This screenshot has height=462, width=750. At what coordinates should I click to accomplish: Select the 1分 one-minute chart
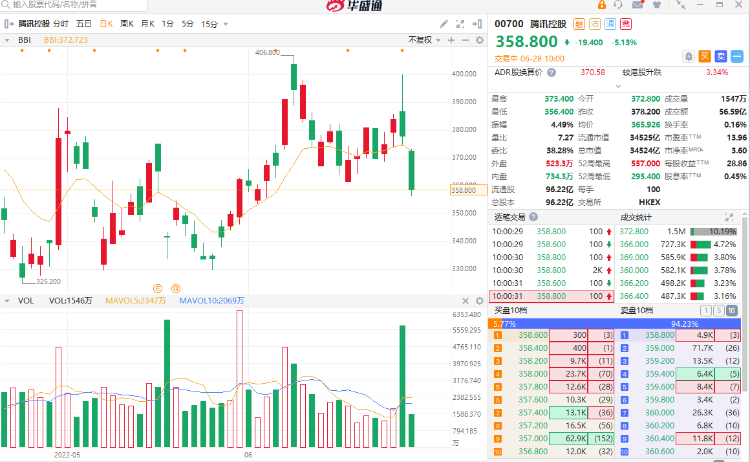click(x=167, y=24)
